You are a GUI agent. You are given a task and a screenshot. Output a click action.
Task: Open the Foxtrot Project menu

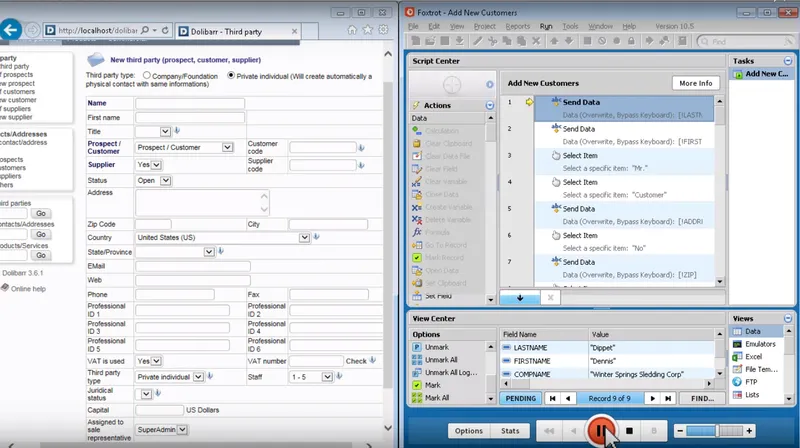[x=484, y=26]
